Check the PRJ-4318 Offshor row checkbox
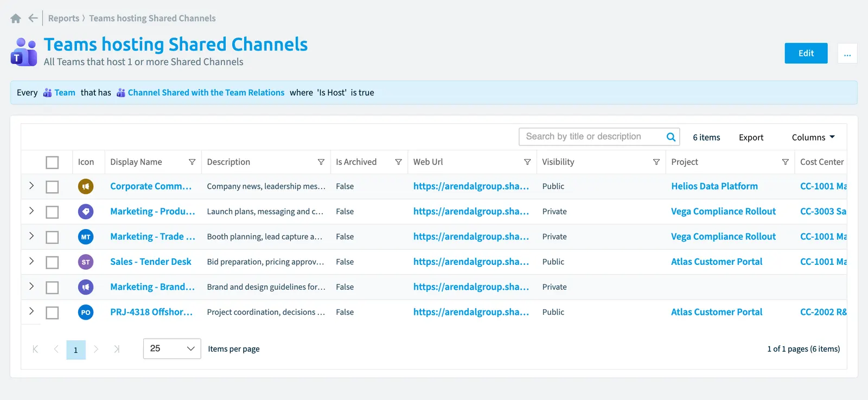The height and width of the screenshot is (400, 868). click(52, 313)
